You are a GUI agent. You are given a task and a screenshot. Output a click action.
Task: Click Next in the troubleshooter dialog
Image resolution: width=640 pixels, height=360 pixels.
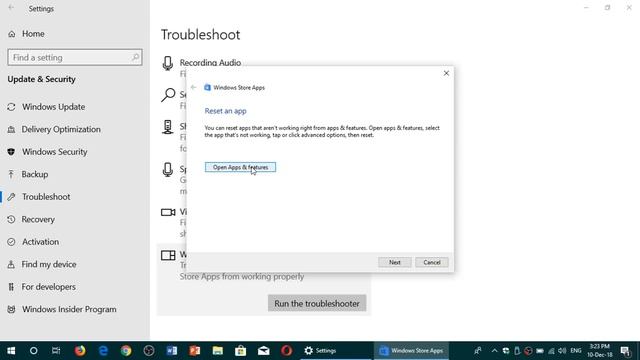coord(394,262)
